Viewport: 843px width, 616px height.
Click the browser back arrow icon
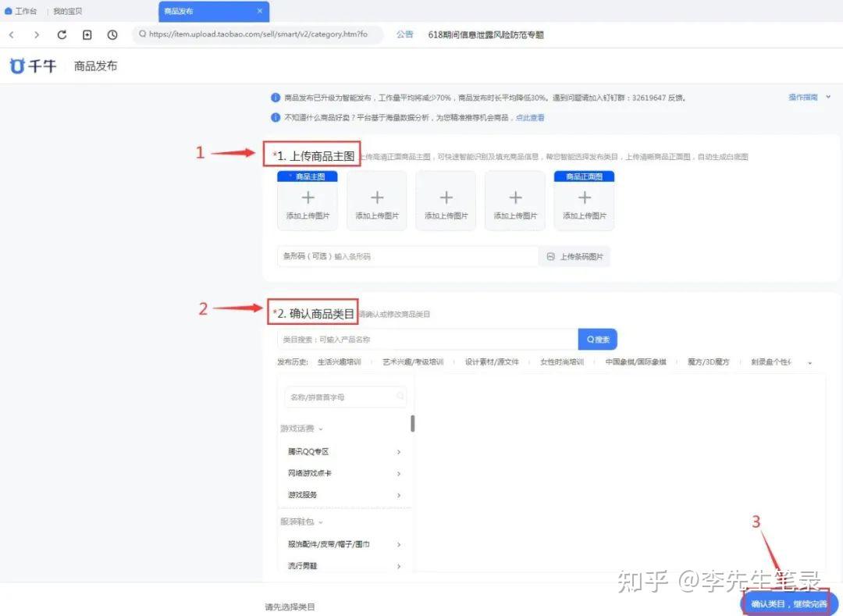(12, 35)
